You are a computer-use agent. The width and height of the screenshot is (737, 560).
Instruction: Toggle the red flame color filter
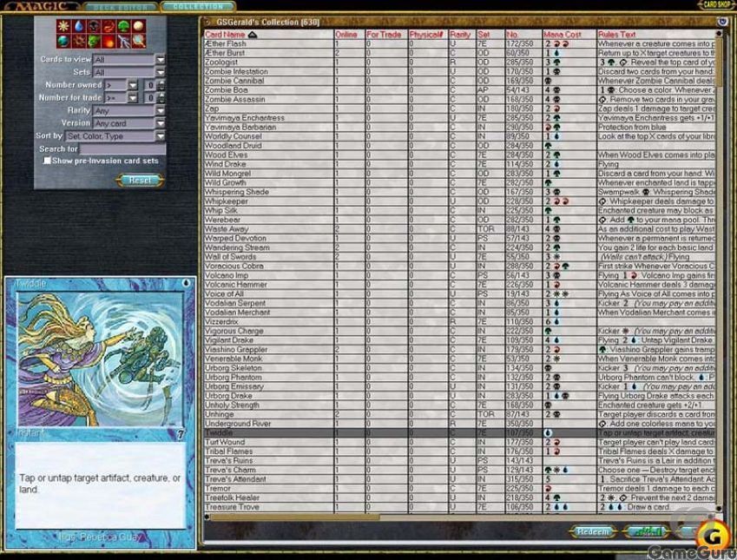(x=109, y=26)
